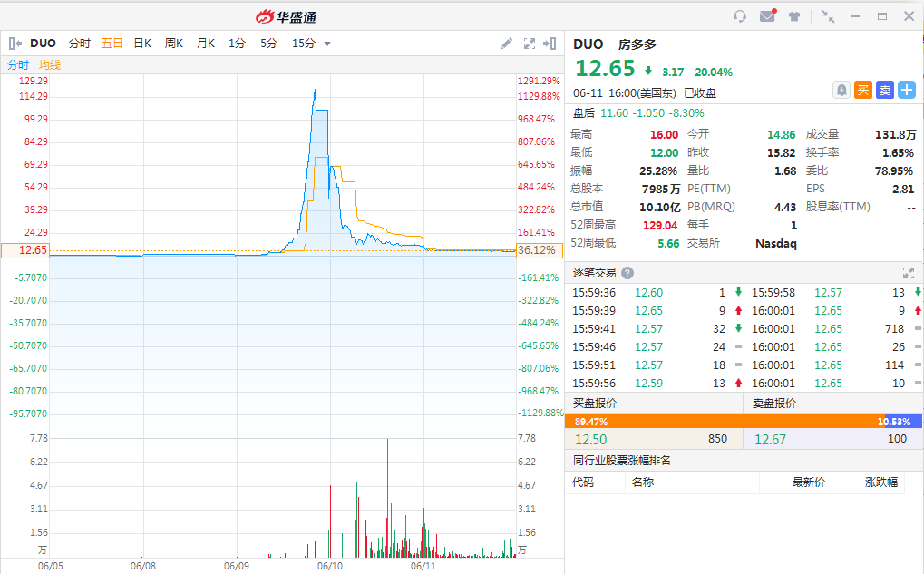This screenshot has width=924, height=574.
Task: Click the 12.65 current price axis label
Action: click(25, 250)
